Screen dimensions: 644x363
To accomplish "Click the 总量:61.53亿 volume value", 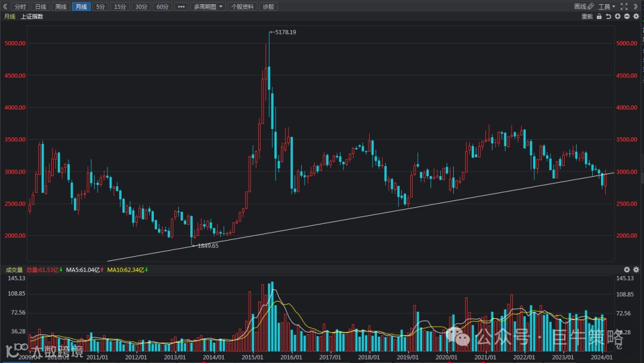I will pyautogui.click(x=44, y=270).
